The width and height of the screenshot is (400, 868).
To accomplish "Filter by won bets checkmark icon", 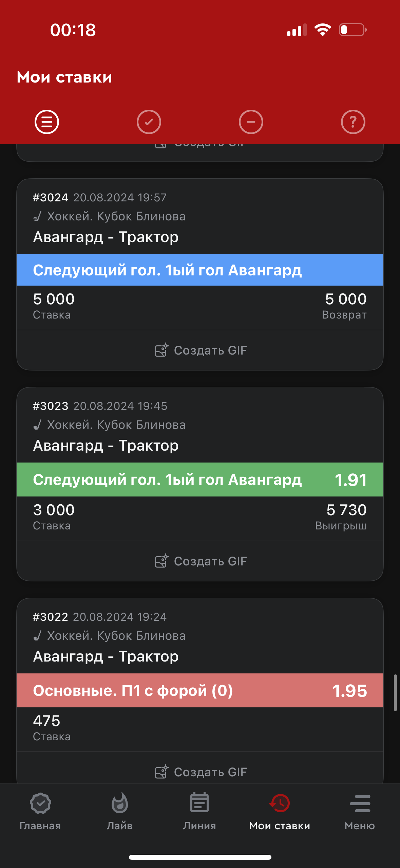I will pyautogui.click(x=149, y=122).
